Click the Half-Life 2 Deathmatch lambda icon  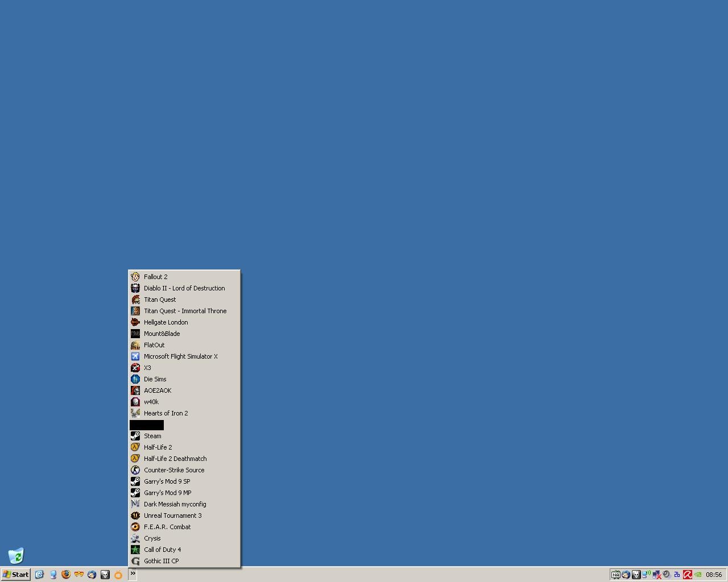135,459
